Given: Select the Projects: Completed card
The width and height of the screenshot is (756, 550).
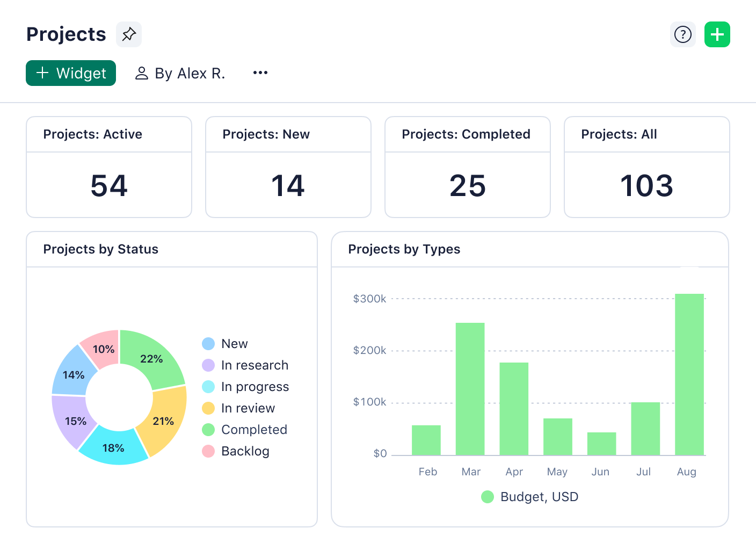Looking at the screenshot, I should 467,167.
